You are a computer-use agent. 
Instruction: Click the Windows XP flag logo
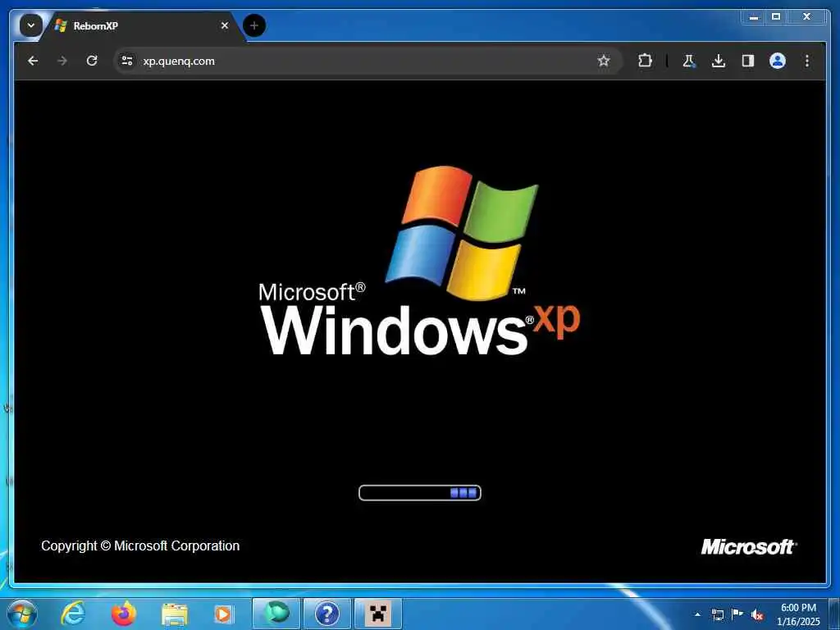tap(462, 233)
